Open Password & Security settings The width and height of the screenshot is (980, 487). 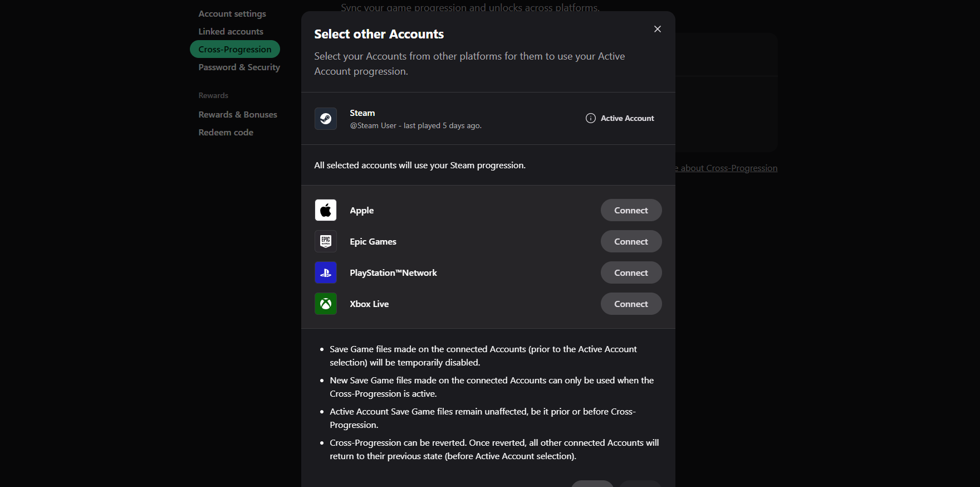[x=239, y=67]
